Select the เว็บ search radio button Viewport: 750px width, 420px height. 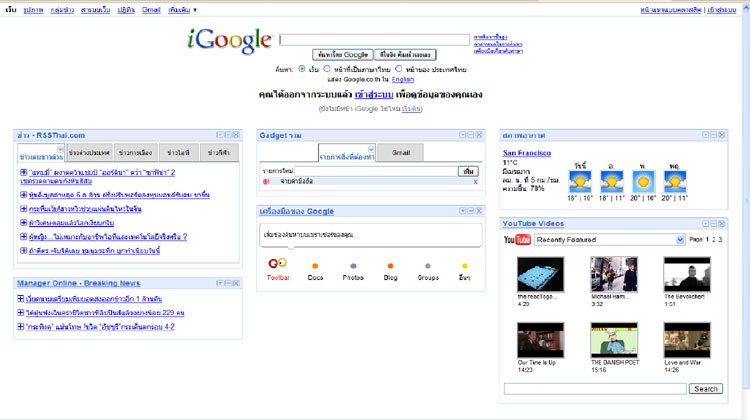pyautogui.click(x=302, y=69)
